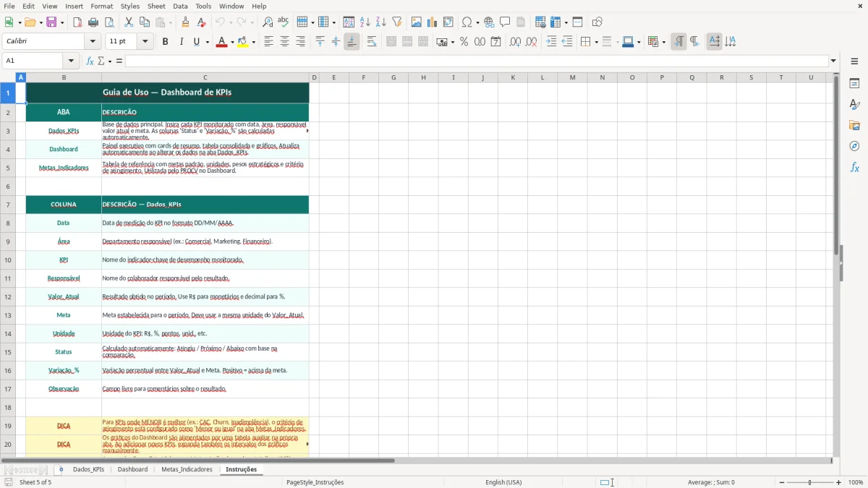Image resolution: width=868 pixels, height=488 pixels.
Task: Open the sidebar Properties panel
Action: tap(854, 84)
